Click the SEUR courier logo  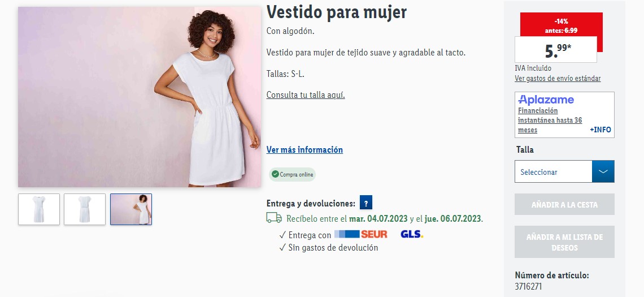[361, 234]
